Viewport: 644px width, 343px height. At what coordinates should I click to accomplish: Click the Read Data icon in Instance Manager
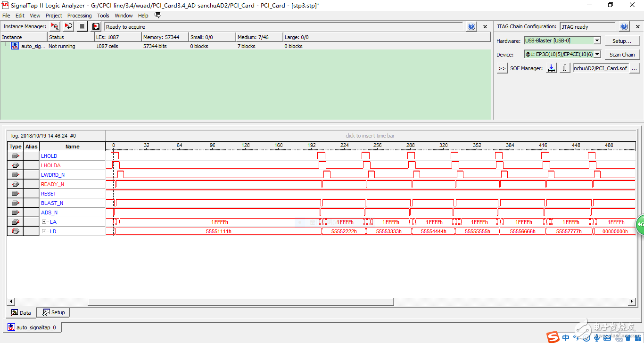tap(96, 26)
